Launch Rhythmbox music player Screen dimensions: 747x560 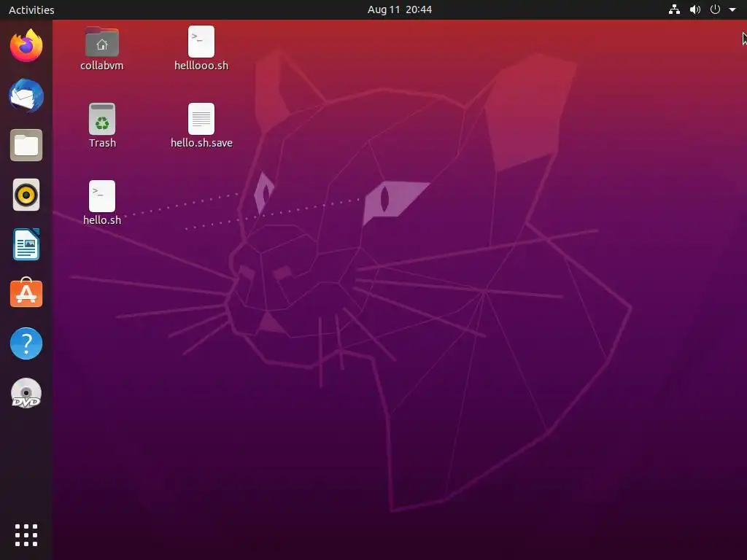(x=26, y=195)
